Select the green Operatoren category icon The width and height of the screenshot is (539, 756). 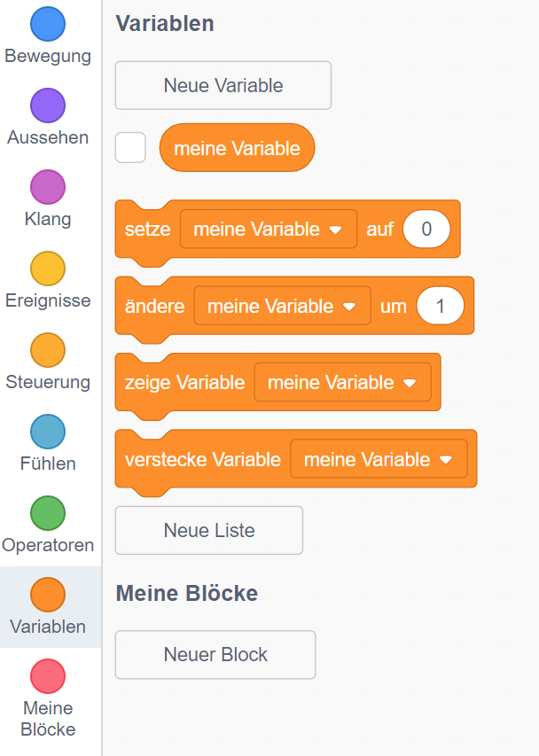(48, 513)
